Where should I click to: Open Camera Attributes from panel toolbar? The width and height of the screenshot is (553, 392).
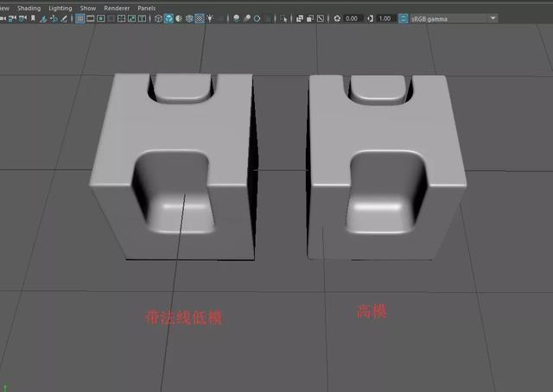[22, 18]
